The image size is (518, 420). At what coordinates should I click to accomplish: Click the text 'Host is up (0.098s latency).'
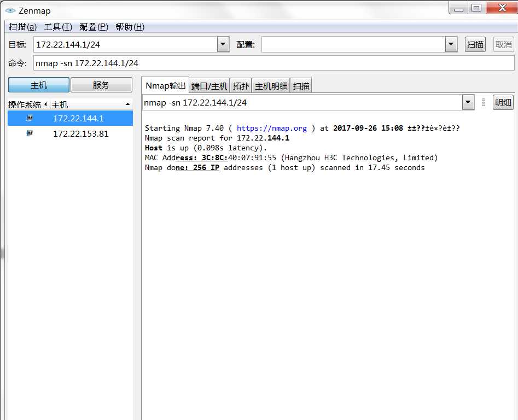(x=206, y=148)
